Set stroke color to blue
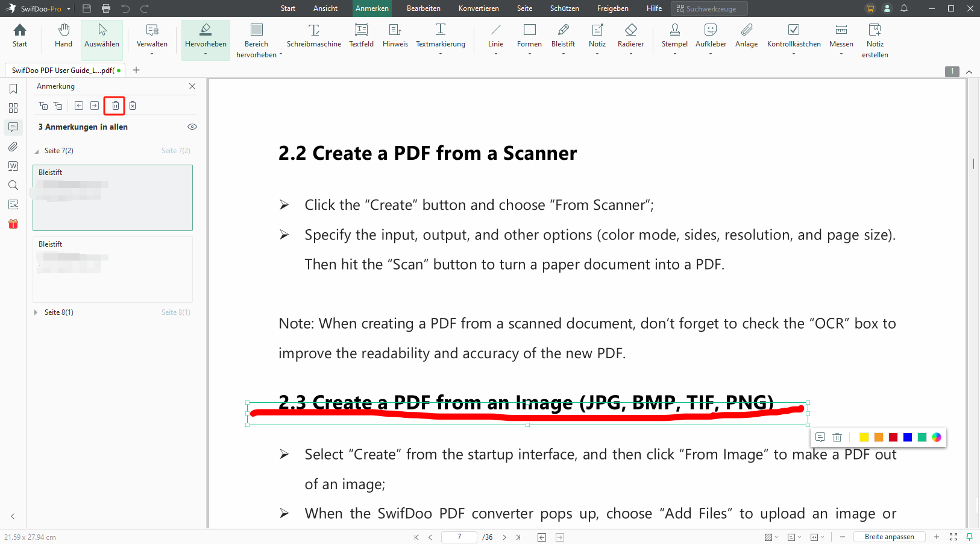This screenshot has width=980, height=544. pyautogui.click(x=908, y=437)
